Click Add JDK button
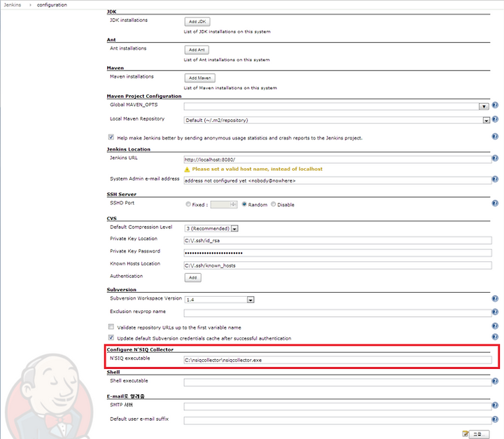This screenshot has height=439, width=504. pyautogui.click(x=197, y=22)
